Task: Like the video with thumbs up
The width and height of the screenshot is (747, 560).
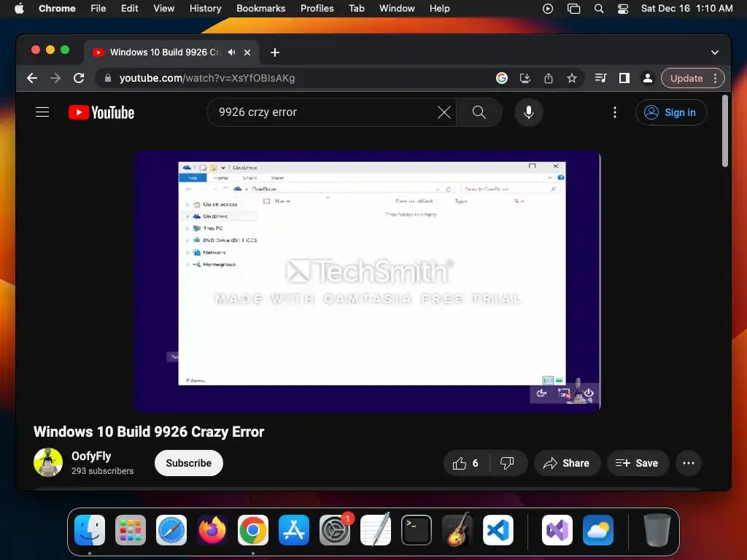Action: tap(466, 463)
